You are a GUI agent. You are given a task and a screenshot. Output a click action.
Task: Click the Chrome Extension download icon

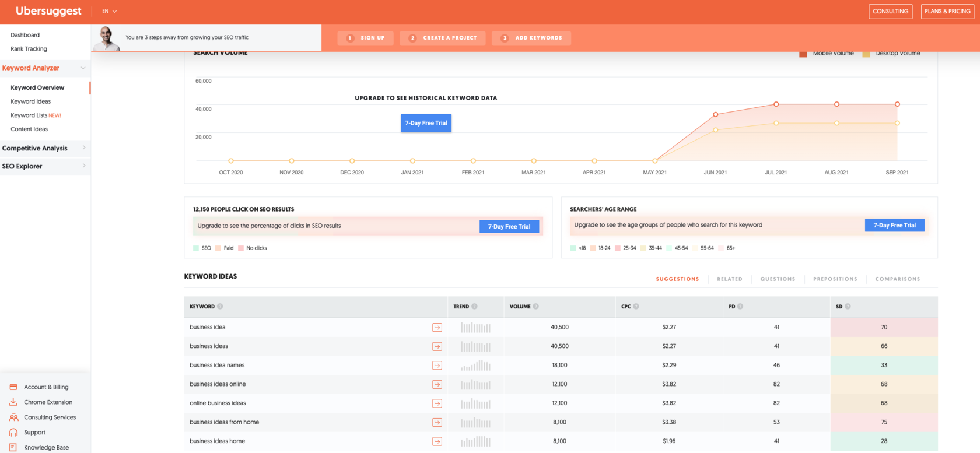pos(13,402)
